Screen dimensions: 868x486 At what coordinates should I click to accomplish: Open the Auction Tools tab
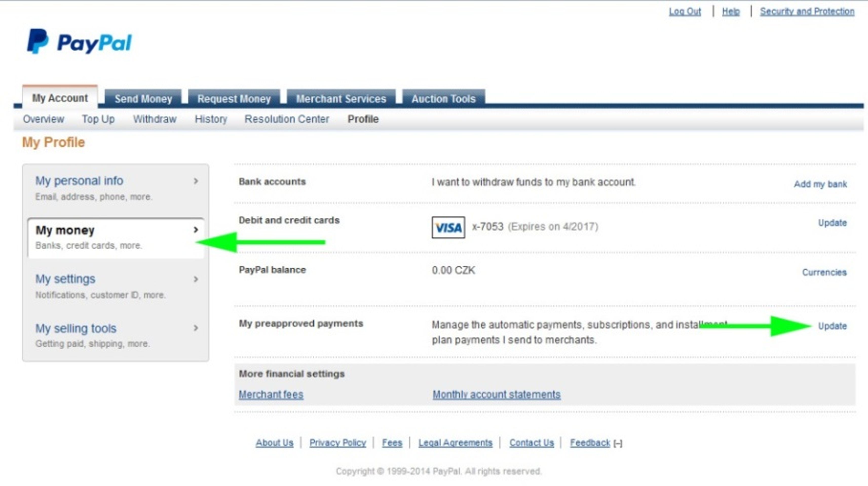(x=443, y=99)
